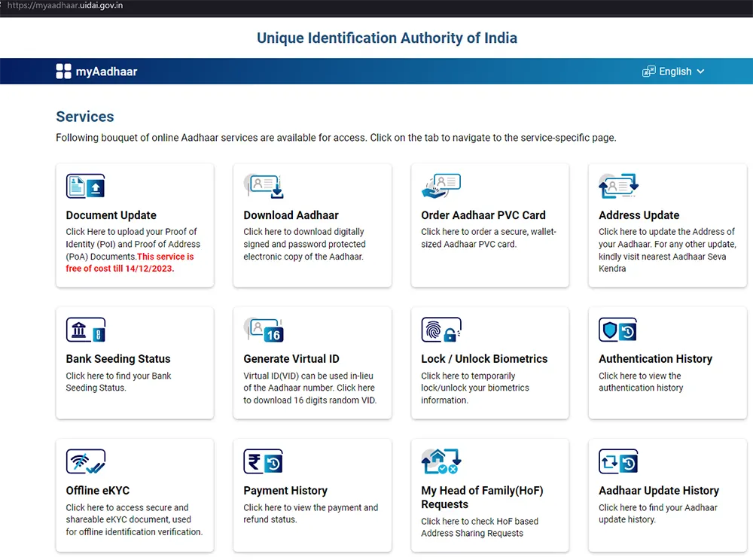Open the Document Update service title
Image resolution: width=753 pixels, height=560 pixels.
tap(111, 215)
